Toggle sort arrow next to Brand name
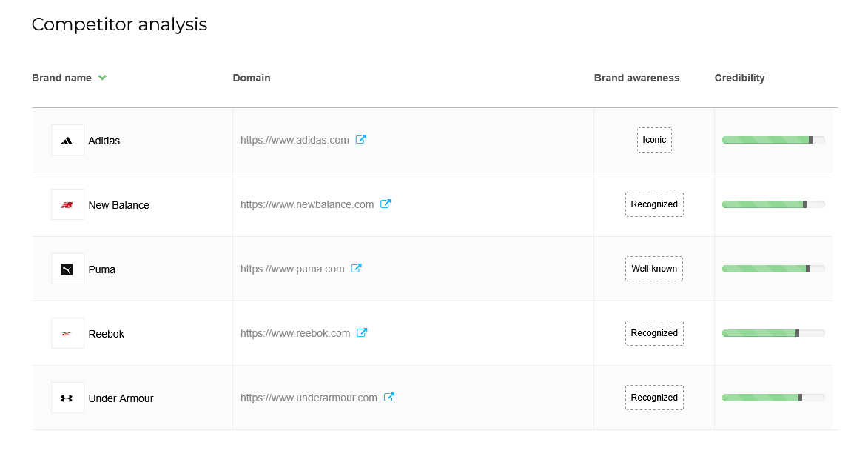 [x=102, y=78]
